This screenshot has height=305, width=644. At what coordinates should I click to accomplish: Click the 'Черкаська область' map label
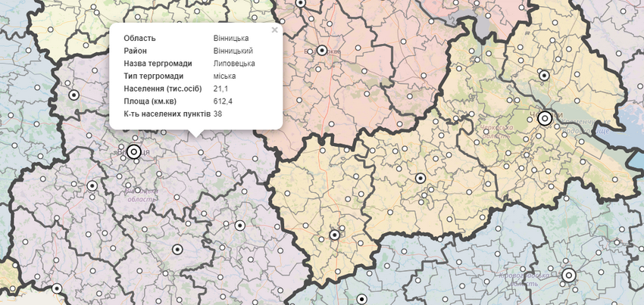pyautogui.click(x=498, y=133)
